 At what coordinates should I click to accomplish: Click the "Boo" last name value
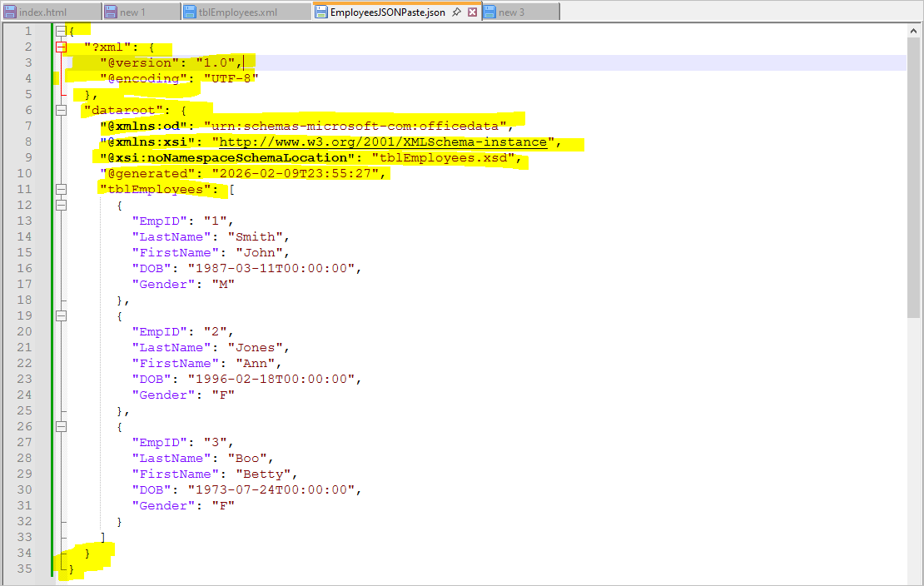[x=247, y=459]
